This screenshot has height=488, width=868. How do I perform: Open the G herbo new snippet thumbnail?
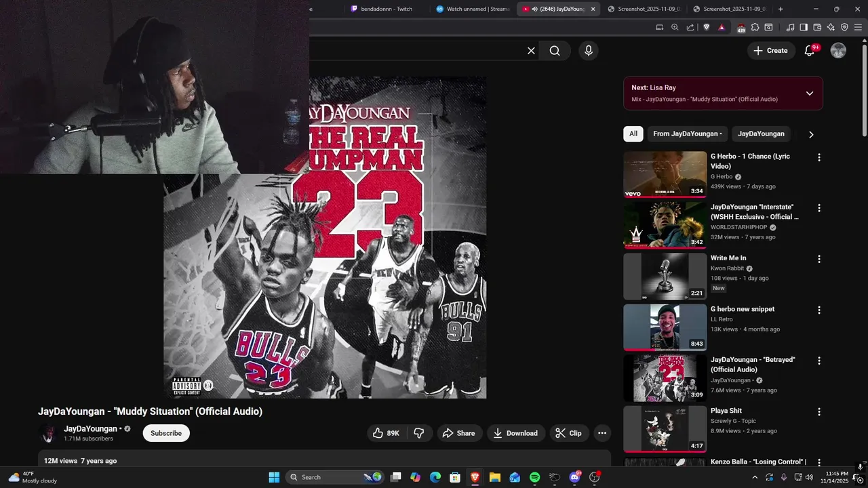665,327
